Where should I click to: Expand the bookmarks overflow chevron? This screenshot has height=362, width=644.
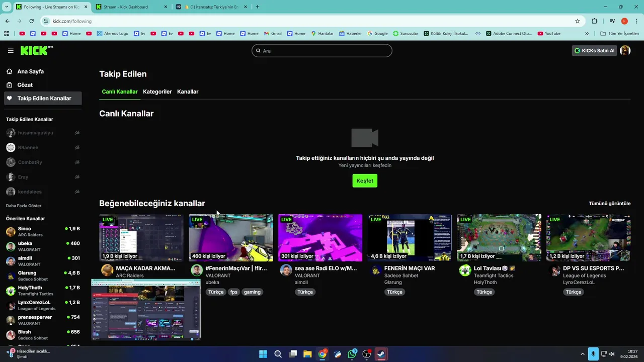pyautogui.click(x=587, y=33)
